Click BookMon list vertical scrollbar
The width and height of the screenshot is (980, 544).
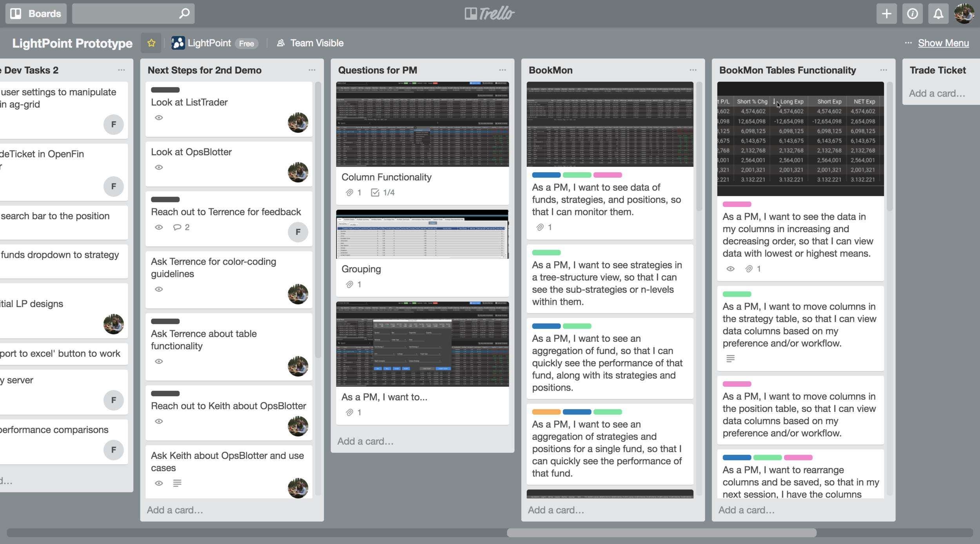699,146
